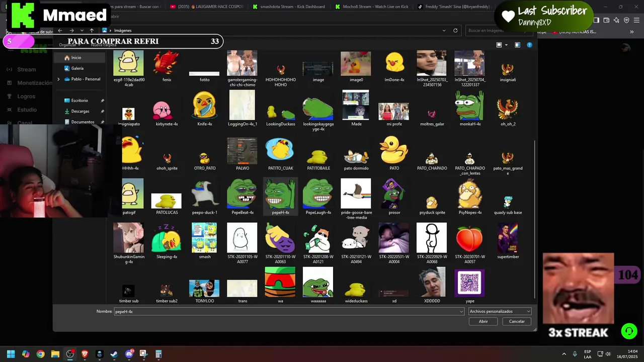644x362 pixels.
Task: Open Copilot from the taskbar
Action: (x=26, y=354)
